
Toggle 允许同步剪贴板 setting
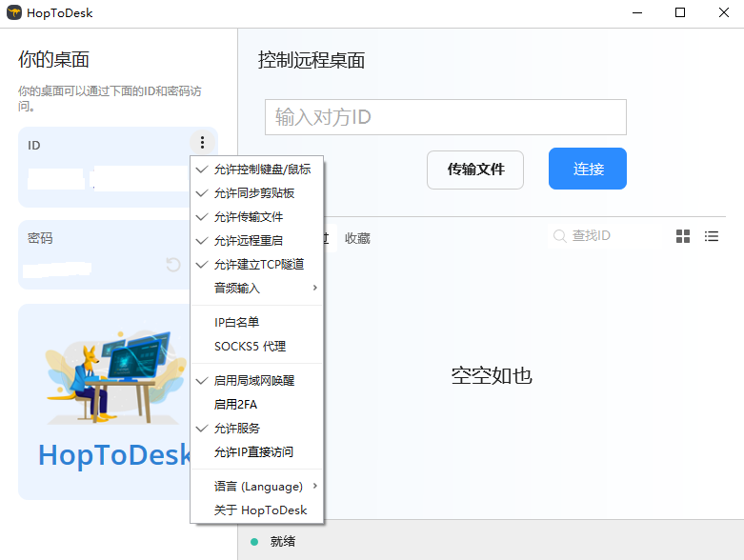coord(254,193)
